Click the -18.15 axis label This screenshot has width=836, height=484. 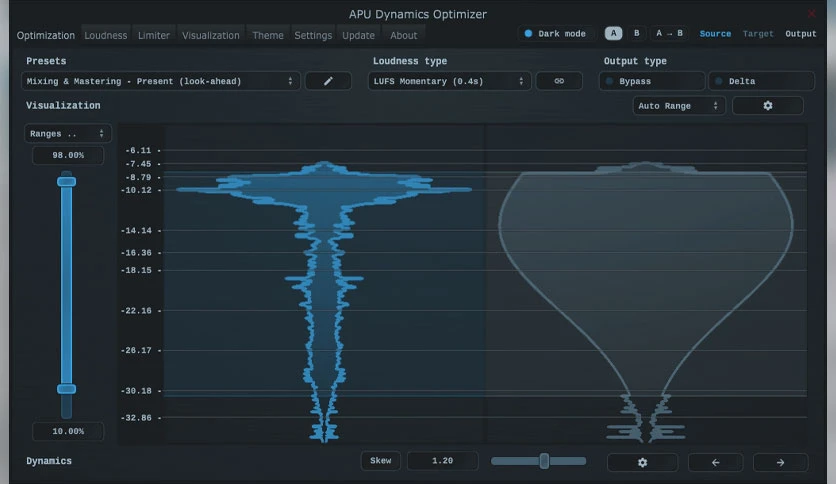(138, 270)
